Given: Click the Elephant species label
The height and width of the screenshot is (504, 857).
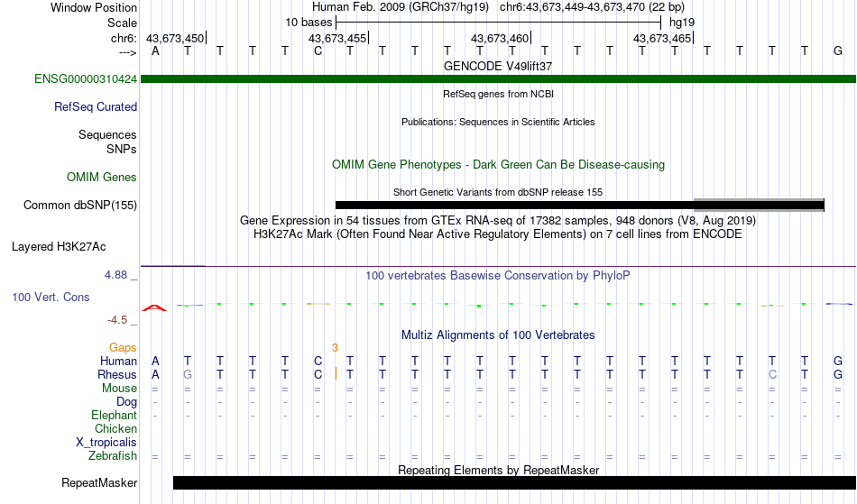Looking at the screenshot, I should click(x=114, y=416).
